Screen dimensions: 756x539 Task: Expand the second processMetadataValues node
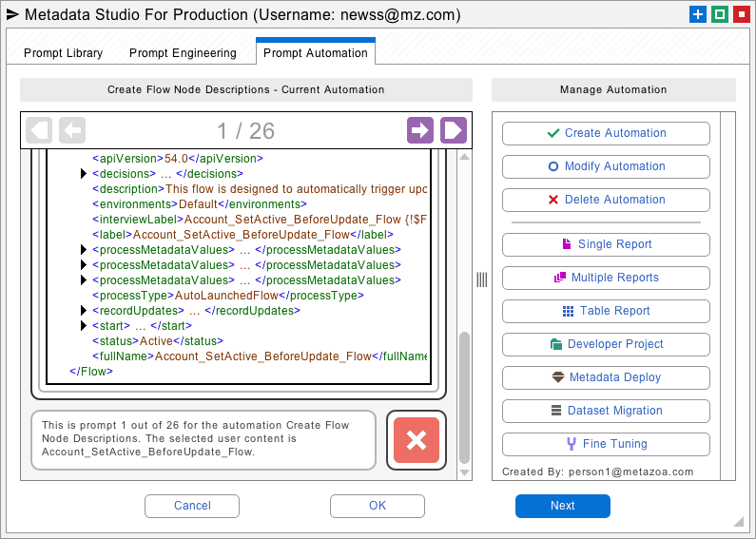click(84, 265)
